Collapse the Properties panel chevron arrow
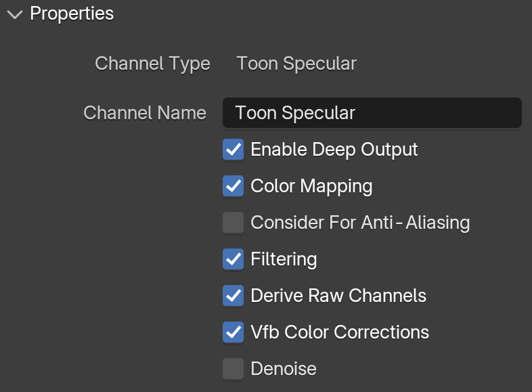This screenshot has width=532, height=392. click(x=15, y=15)
